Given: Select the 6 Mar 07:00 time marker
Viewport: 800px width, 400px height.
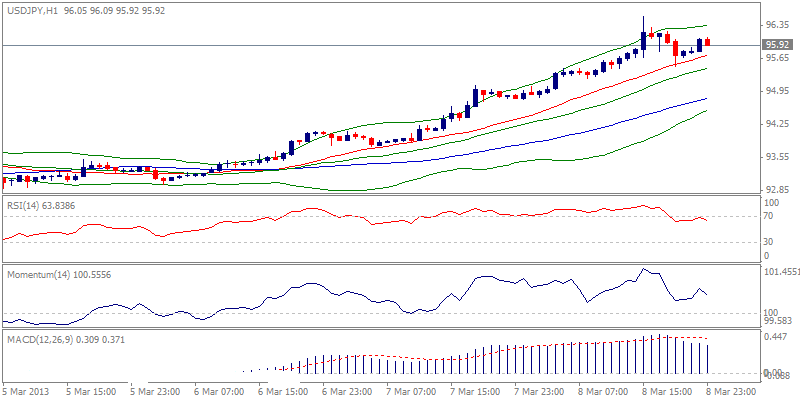Looking at the screenshot, I should [x=220, y=392].
